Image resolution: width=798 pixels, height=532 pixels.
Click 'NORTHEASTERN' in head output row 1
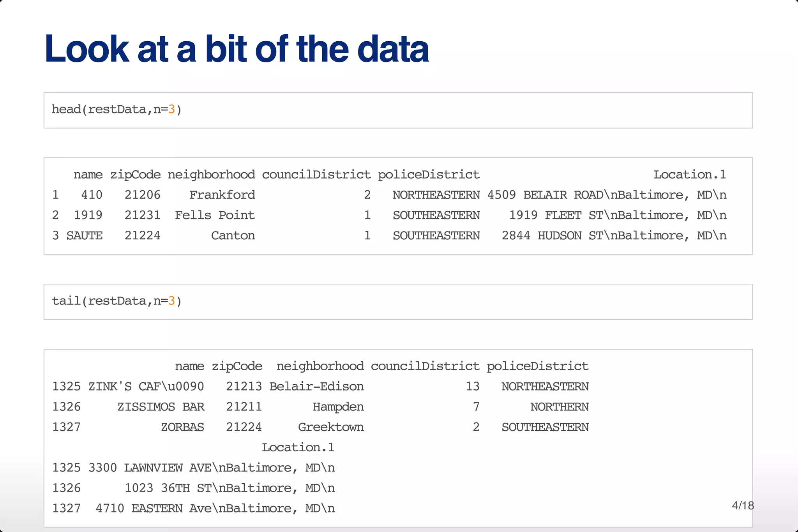[436, 195]
